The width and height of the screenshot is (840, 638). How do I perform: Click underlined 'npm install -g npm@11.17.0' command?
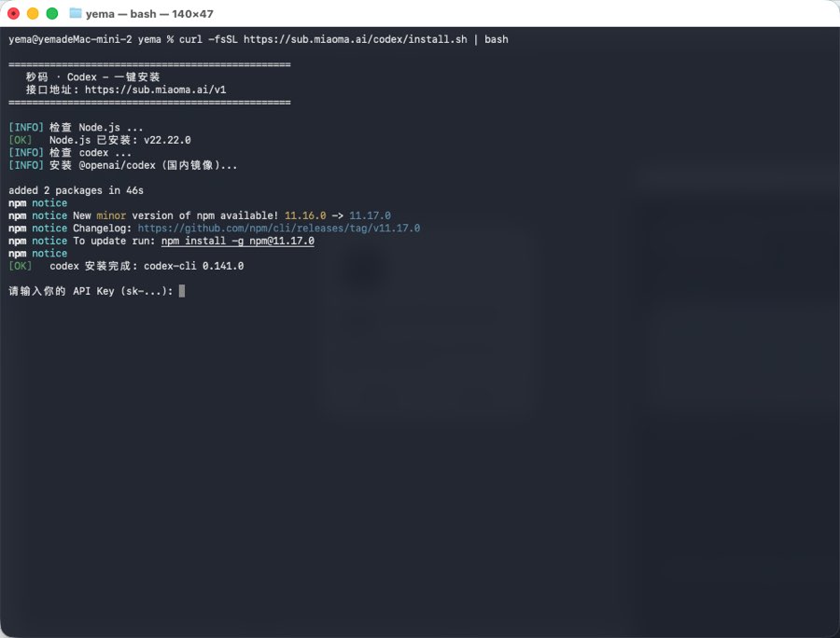point(238,241)
